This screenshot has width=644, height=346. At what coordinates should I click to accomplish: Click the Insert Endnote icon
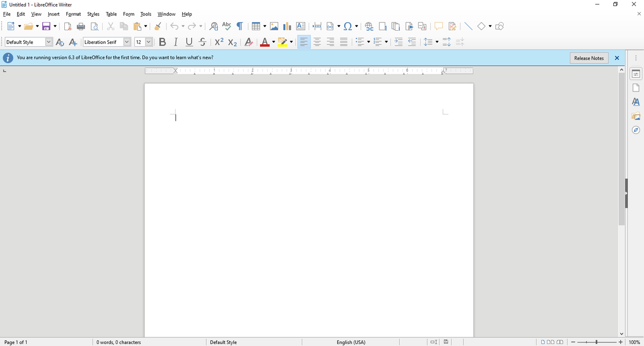tap(396, 26)
